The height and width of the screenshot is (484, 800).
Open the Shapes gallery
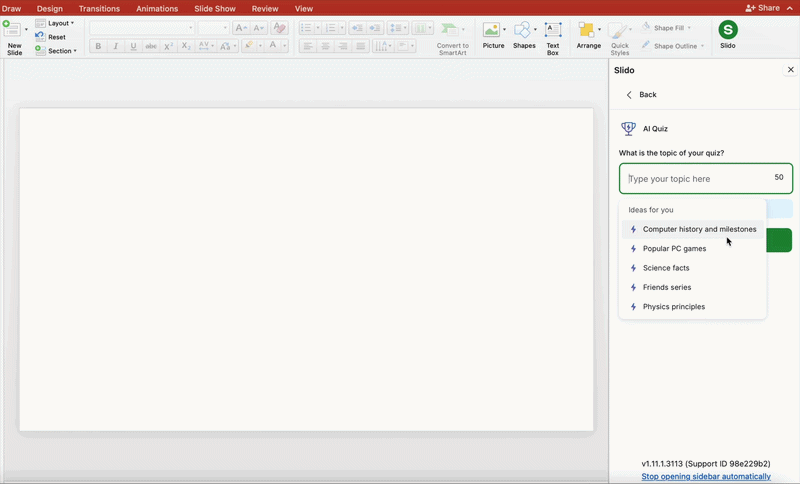523,31
